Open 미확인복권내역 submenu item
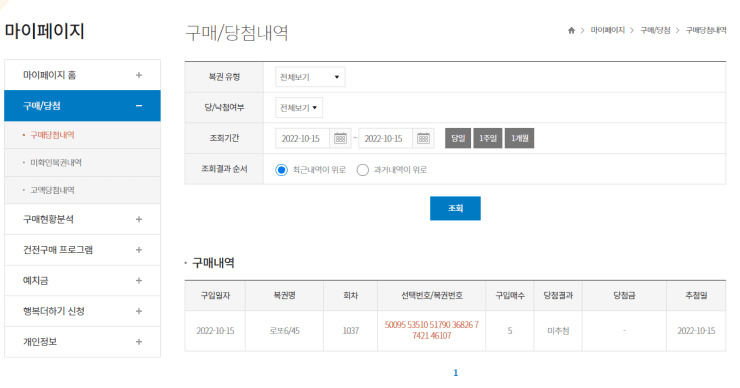This screenshot has width=740, height=388. 56,162
